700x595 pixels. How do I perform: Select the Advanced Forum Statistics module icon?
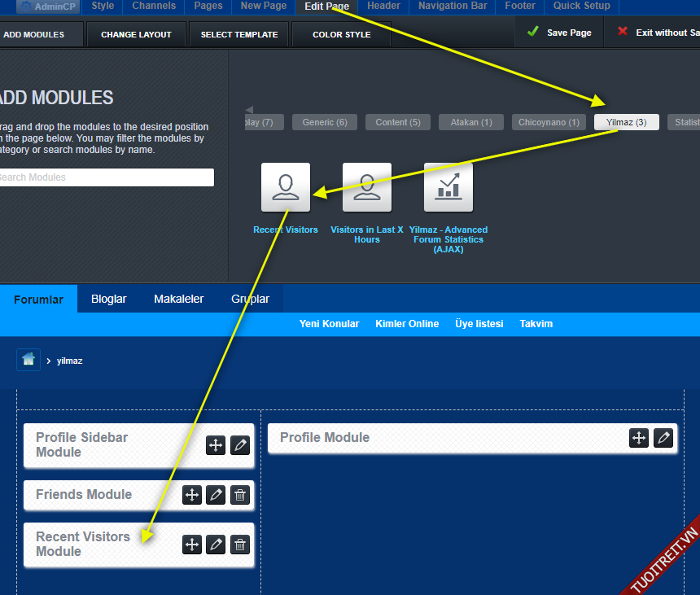448,187
